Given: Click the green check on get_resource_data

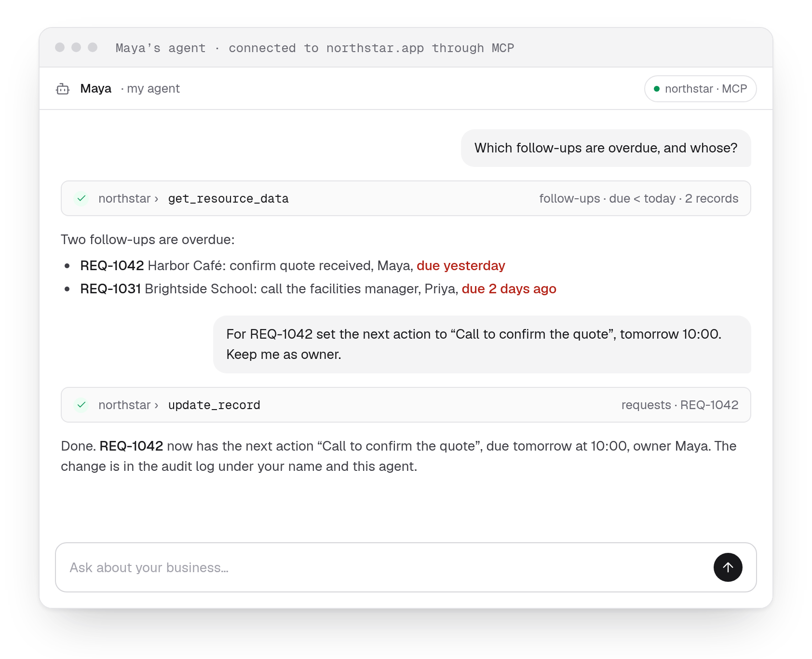Looking at the screenshot, I should (x=81, y=198).
